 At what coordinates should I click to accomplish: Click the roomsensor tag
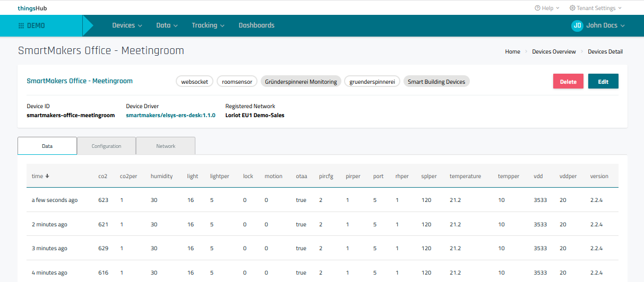(237, 82)
